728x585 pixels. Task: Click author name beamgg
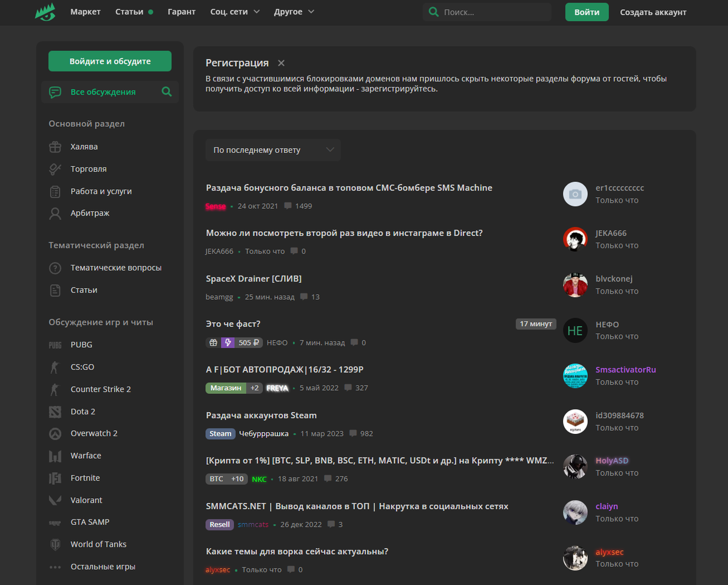pos(219,297)
